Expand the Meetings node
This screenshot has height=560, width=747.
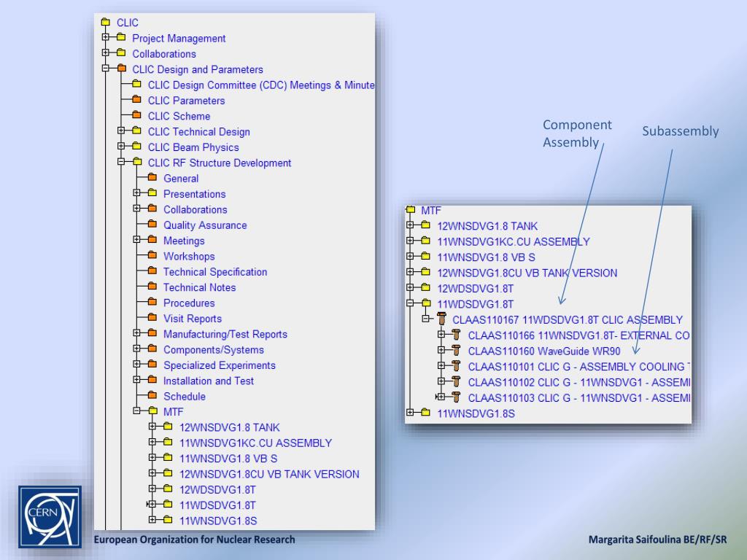(x=136, y=239)
